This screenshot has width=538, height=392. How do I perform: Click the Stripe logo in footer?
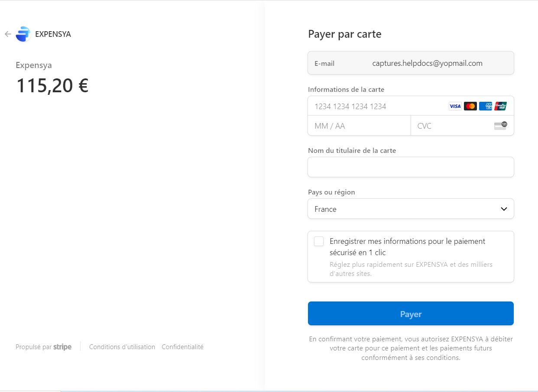(62, 347)
